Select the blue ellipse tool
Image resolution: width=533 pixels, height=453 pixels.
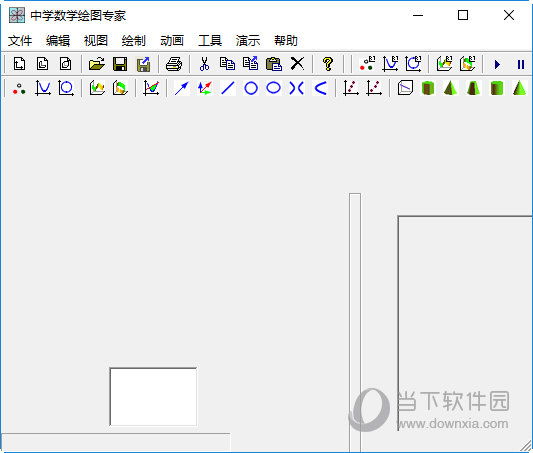tap(274, 88)
